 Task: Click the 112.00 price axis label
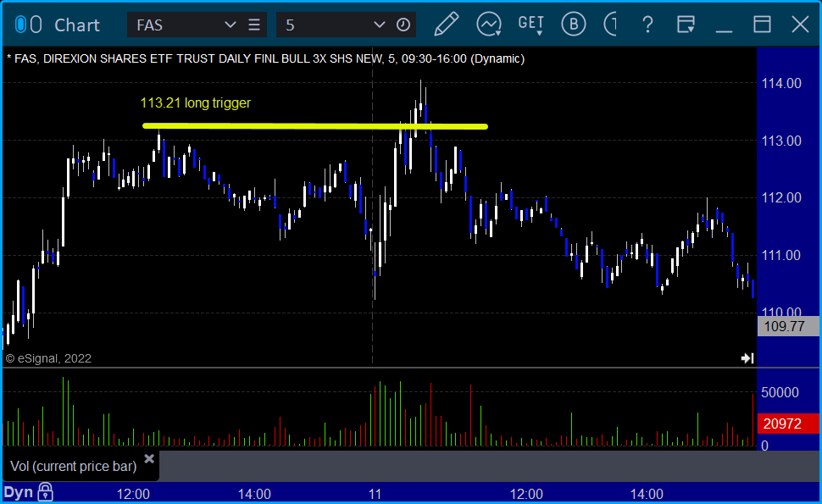(x=781, y=197)
